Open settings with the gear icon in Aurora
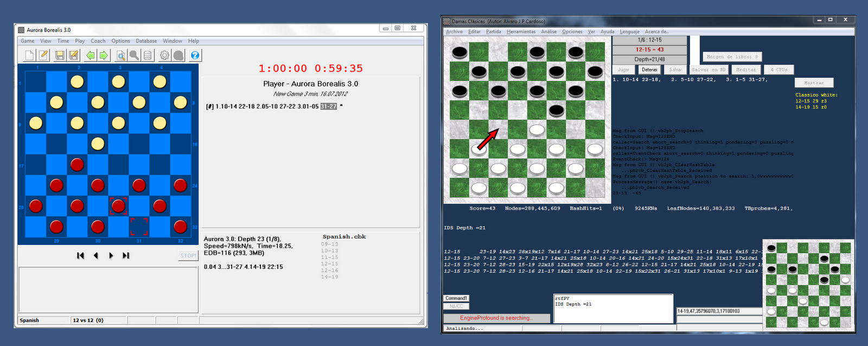Image resolution: width=868 pixels, height=346 pixels. pos(164,55)
